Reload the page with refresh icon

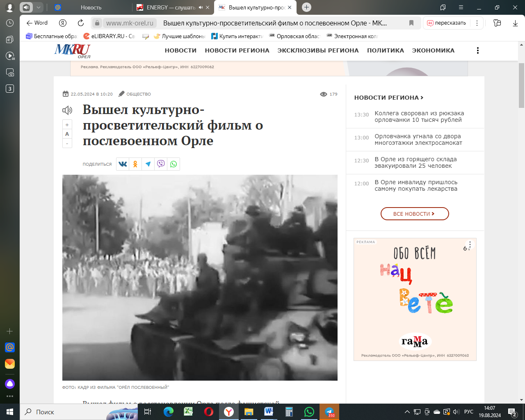click(x=81, y=23)
